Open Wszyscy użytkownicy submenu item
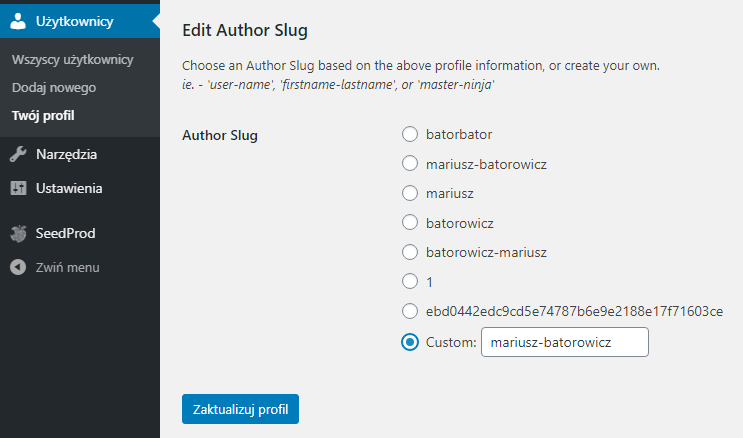Image resolution: width=743 pixels, height=438 pixels. pyautogui.click(x=73, y=60)
